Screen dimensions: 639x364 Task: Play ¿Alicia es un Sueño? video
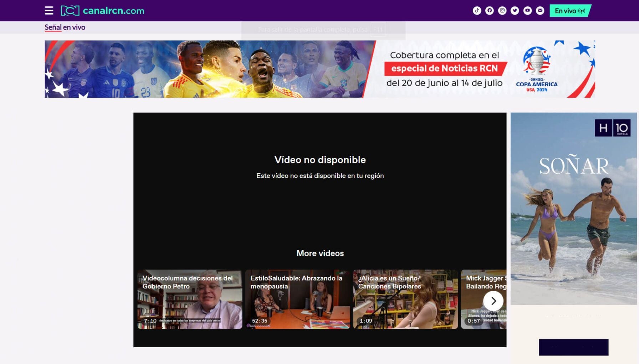(405, 299)
